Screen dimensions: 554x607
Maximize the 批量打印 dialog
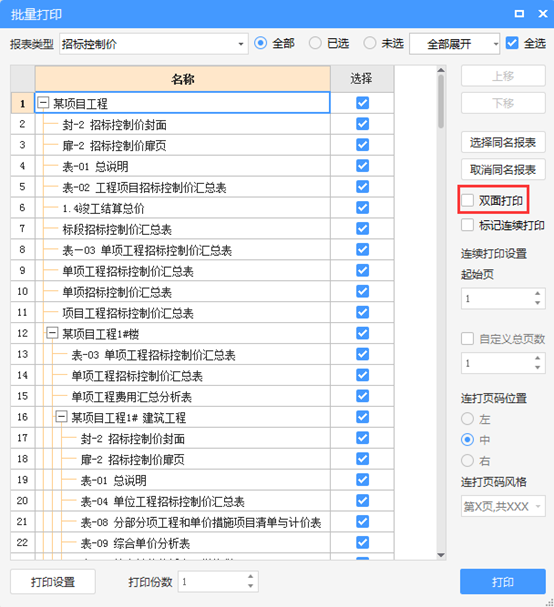(x=519, y=14)
